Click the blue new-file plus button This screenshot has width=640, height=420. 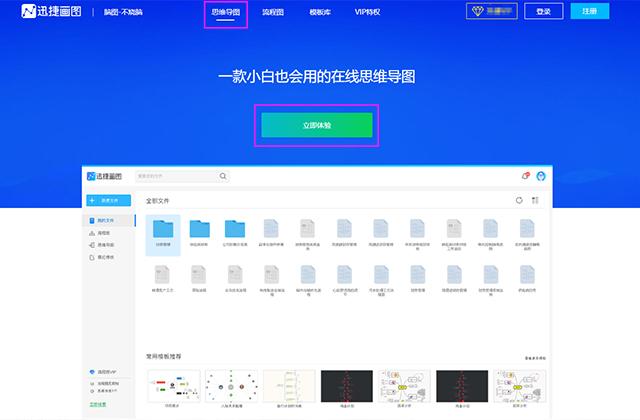tap(109, 200)
